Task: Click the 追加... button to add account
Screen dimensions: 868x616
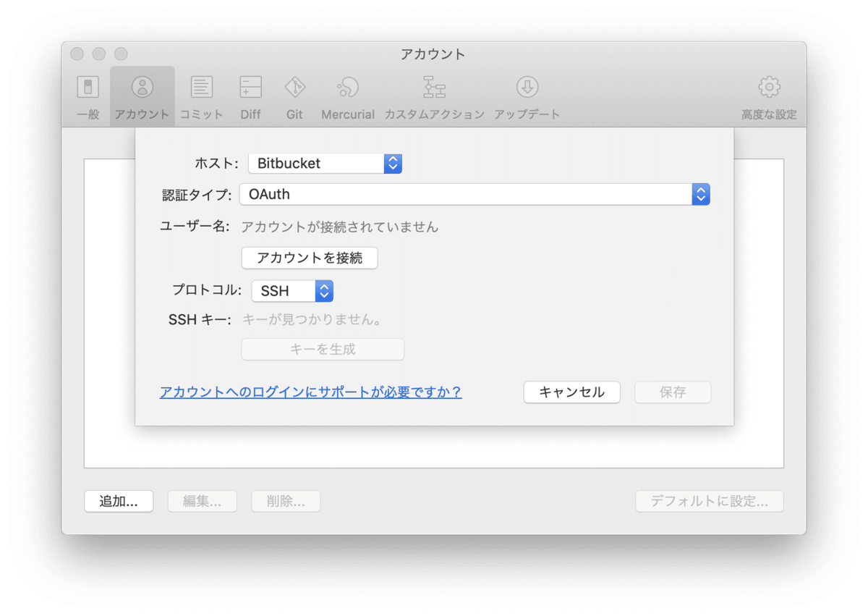Action: 118,501
